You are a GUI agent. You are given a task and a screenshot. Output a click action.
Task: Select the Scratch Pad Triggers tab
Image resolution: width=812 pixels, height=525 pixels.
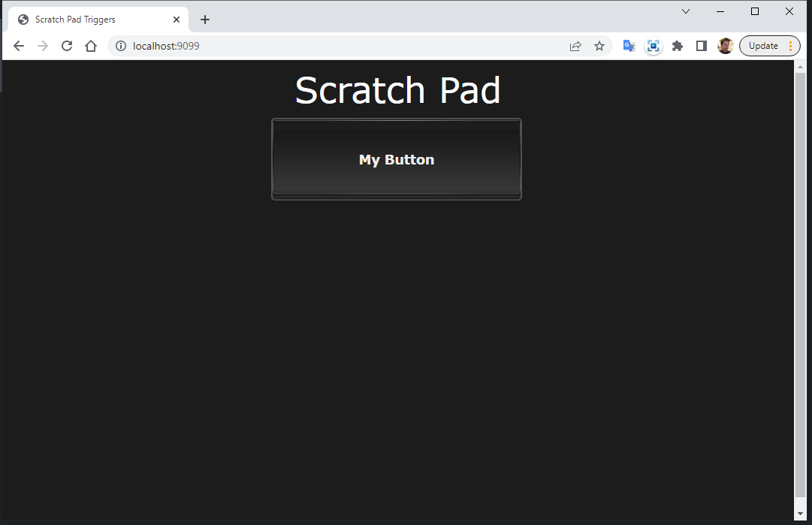(x=90, y=19)
